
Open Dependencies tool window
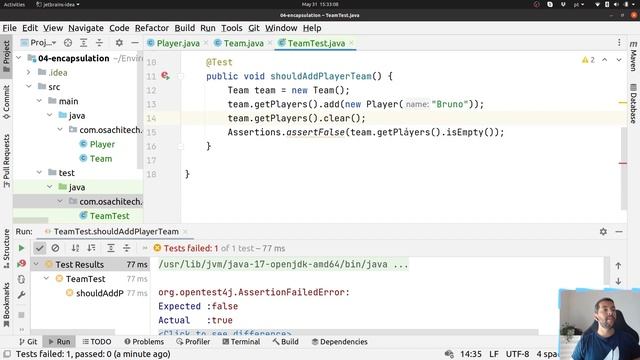click(x=339, y=342)
